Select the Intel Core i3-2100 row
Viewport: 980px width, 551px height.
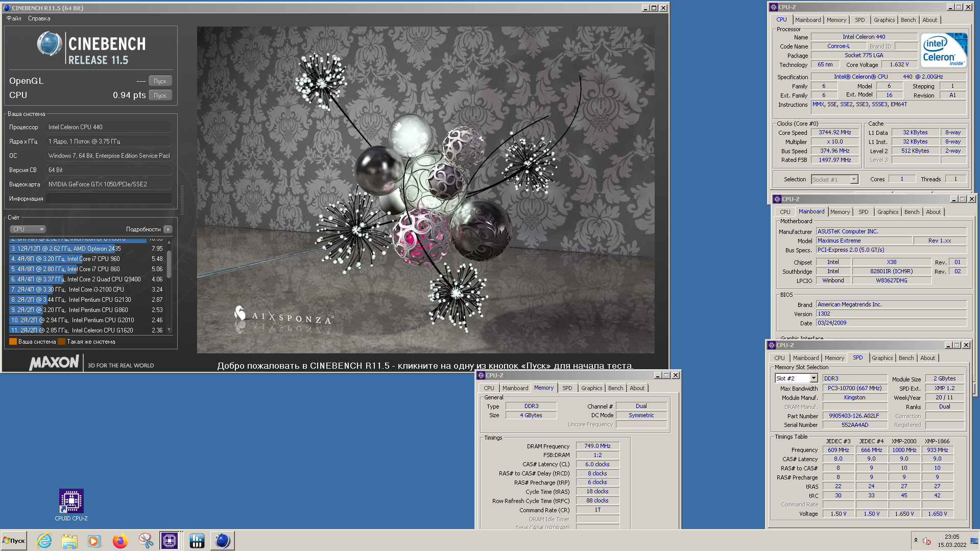click(x=87, y=290)
